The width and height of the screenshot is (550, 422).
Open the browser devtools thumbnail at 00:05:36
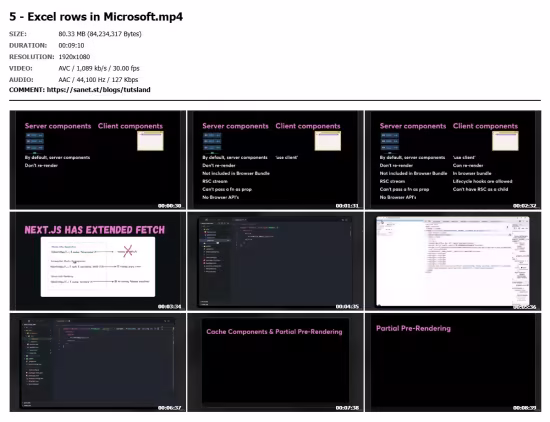point(453,261)
